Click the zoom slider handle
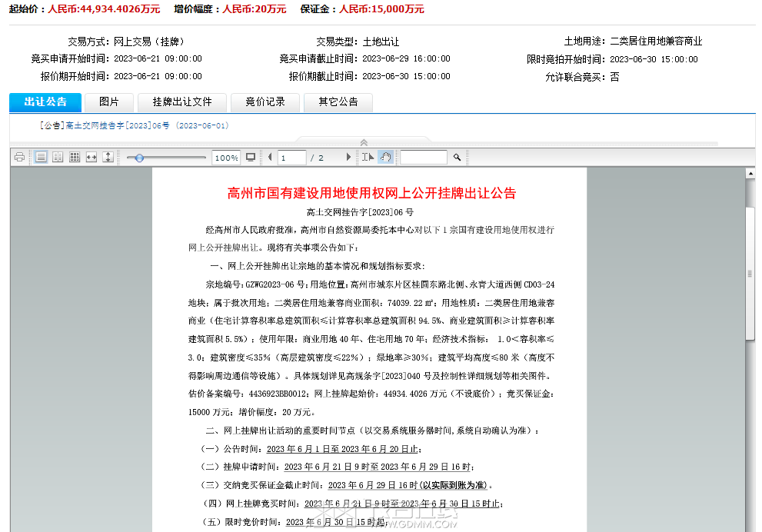Viewport: 762px width, 532px height. [x=139, y=158]
